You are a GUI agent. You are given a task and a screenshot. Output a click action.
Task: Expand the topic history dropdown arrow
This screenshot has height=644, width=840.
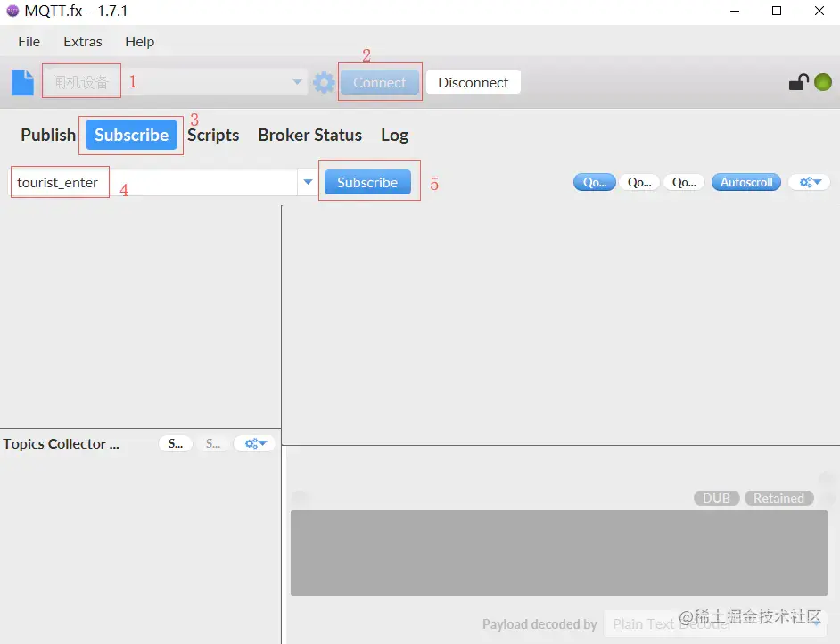coord(308,182)
